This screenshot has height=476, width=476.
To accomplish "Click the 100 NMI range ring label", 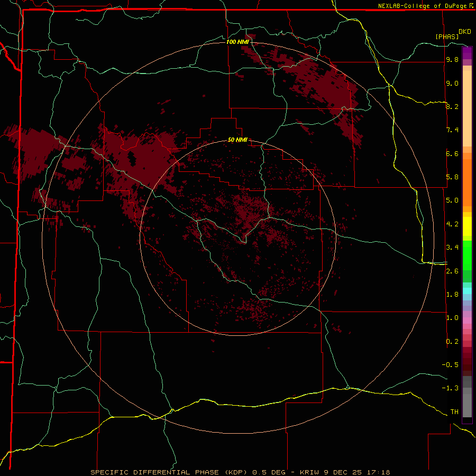I will click(x=237, y=42).
